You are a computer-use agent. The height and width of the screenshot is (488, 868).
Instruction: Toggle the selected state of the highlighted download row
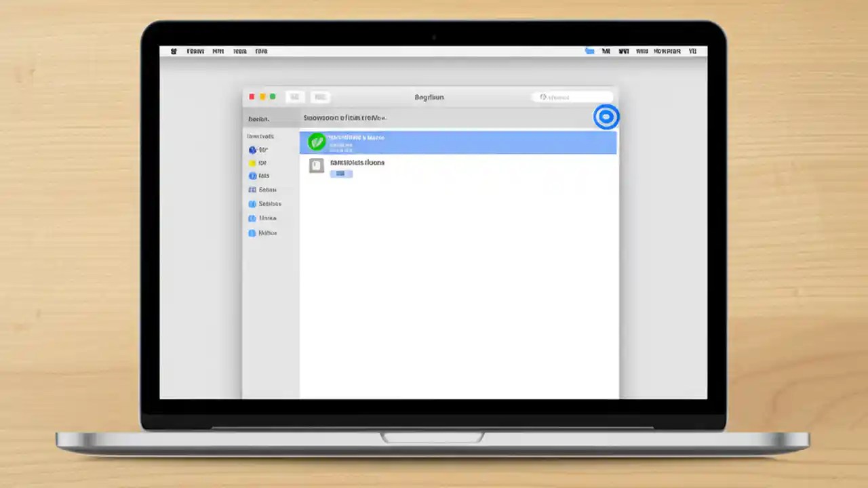click(458, 142)
